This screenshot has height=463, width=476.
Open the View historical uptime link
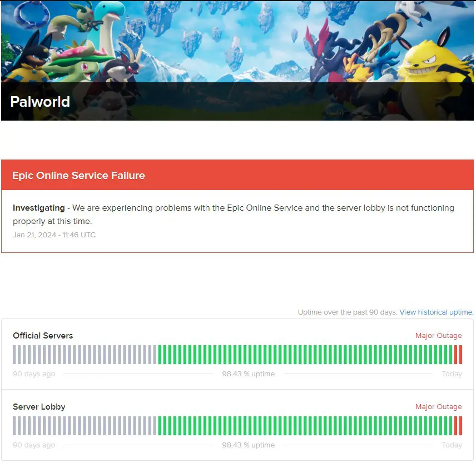436,312
